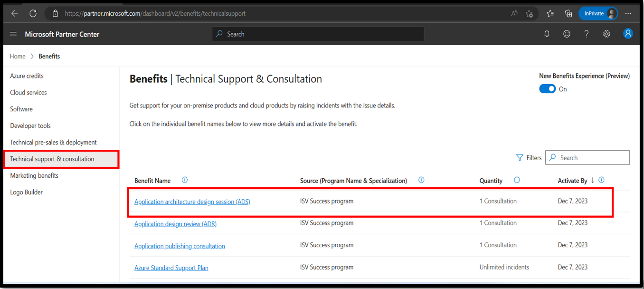
Task: Click the Source (Program Name & Specialization) header
Action: pos(354,181)
